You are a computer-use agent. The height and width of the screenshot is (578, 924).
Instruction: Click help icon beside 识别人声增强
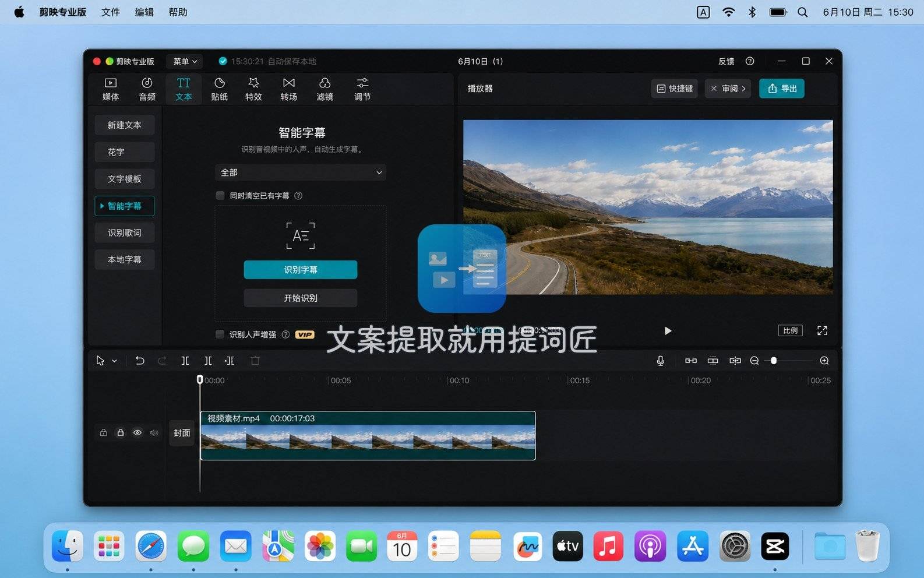point(285,334)
